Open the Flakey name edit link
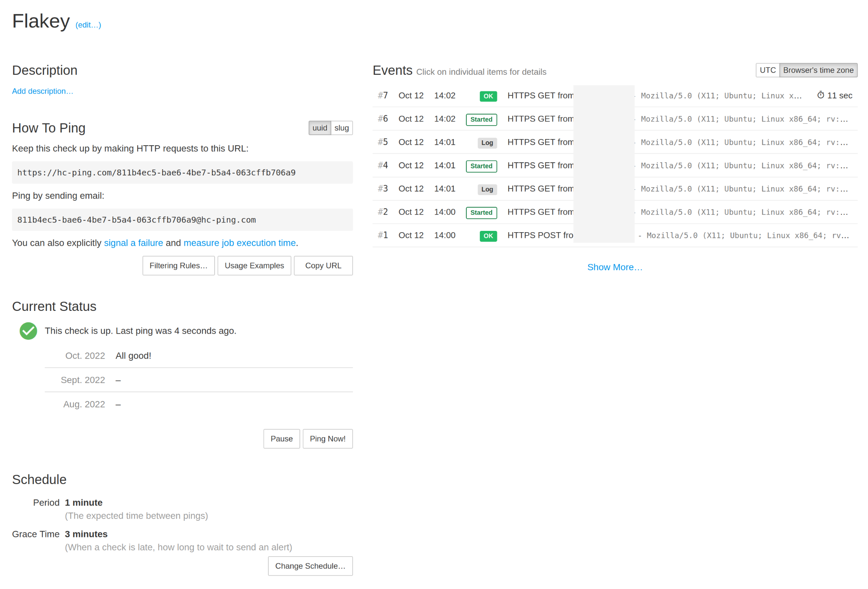Image resolution: width=868 pixels, height=589 pixels. tap(88, 25)
